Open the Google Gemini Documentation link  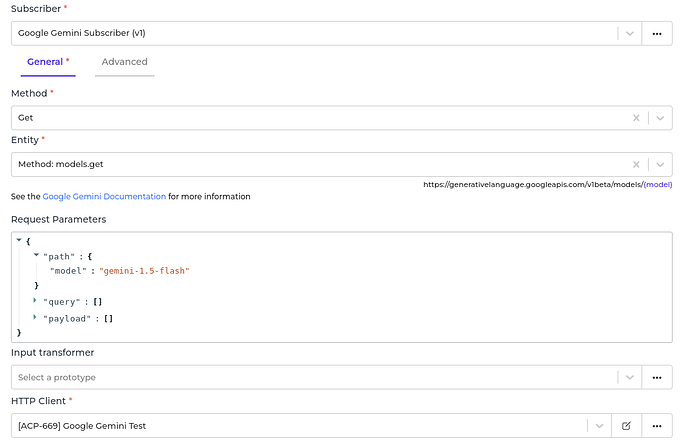[104, 197]
